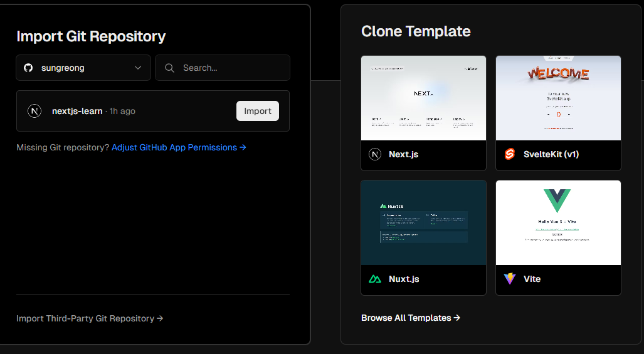Click the Vite logo icon
The width and height of the screenshot is (644, 354).
[x=510, y=279]
